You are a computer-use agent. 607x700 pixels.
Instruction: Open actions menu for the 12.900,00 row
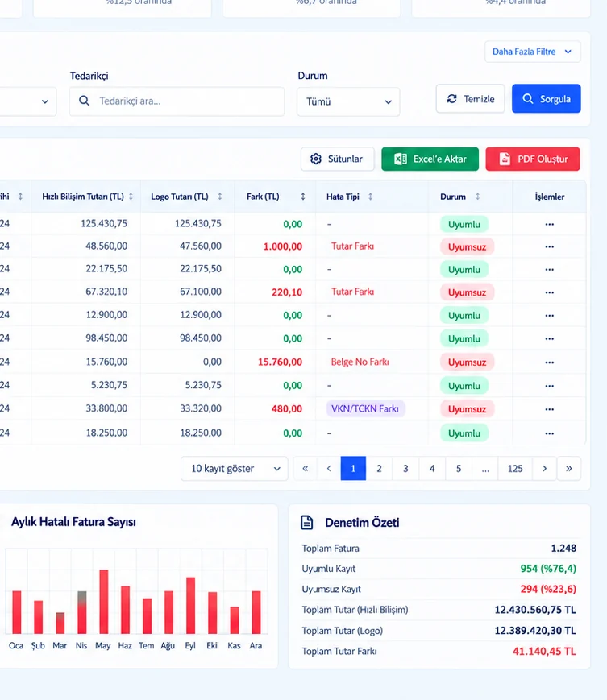coord(550,315)
